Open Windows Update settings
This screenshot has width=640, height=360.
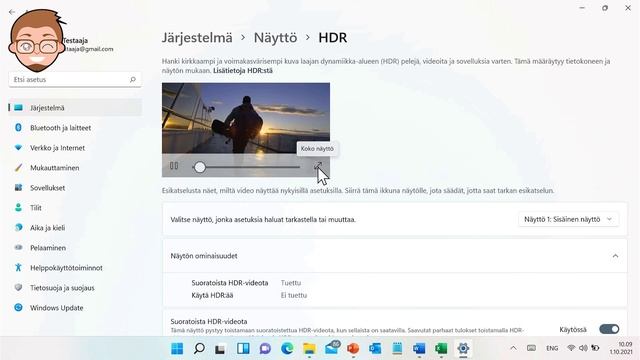(75, 308)
